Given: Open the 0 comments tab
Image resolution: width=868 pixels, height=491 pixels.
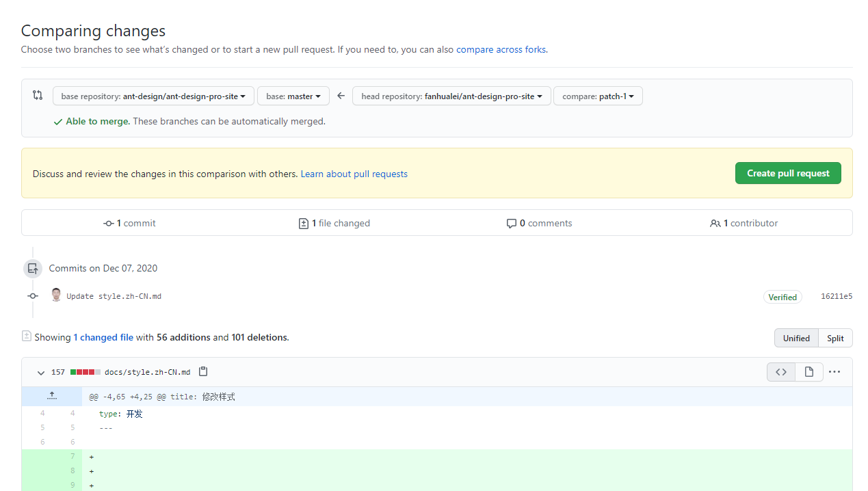Looking at the screenshot, I should pos(539,223).
